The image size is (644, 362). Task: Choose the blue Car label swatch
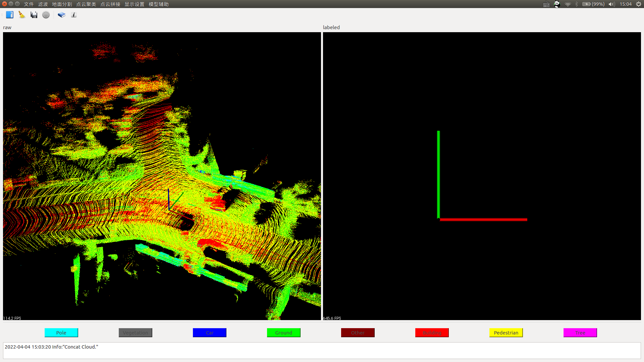(x=209, y=333)
